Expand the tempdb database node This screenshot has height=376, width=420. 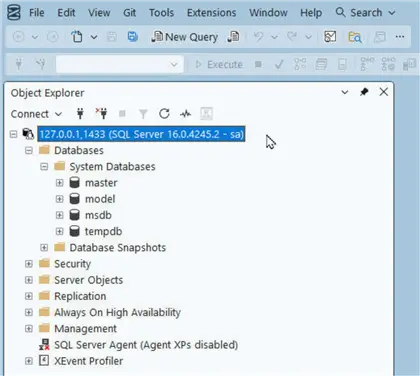[x=59, y=231]
